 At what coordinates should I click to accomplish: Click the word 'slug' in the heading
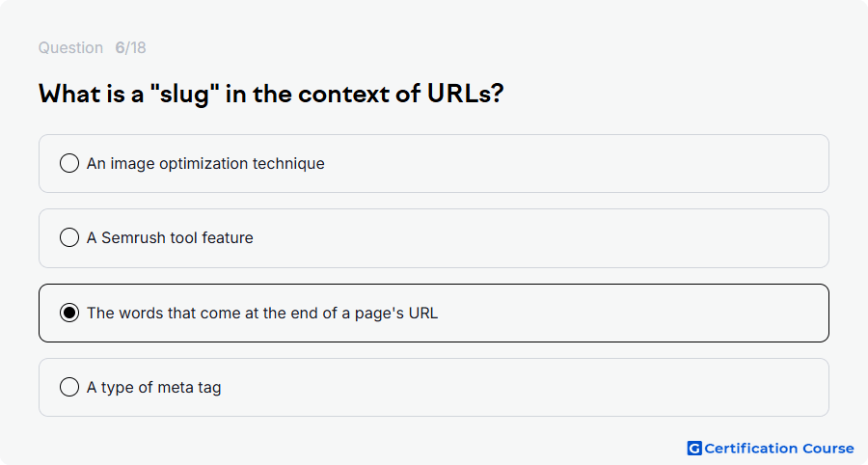[184, 95]
